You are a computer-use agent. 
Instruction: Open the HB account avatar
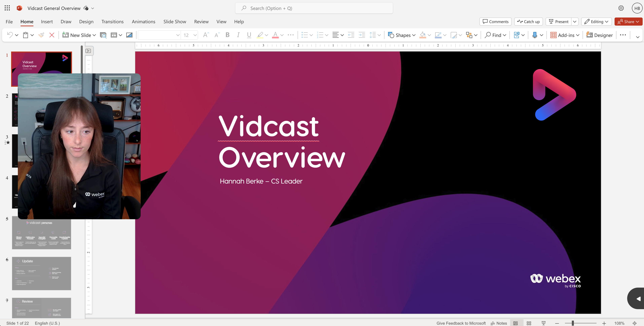[x=637, y=8]
